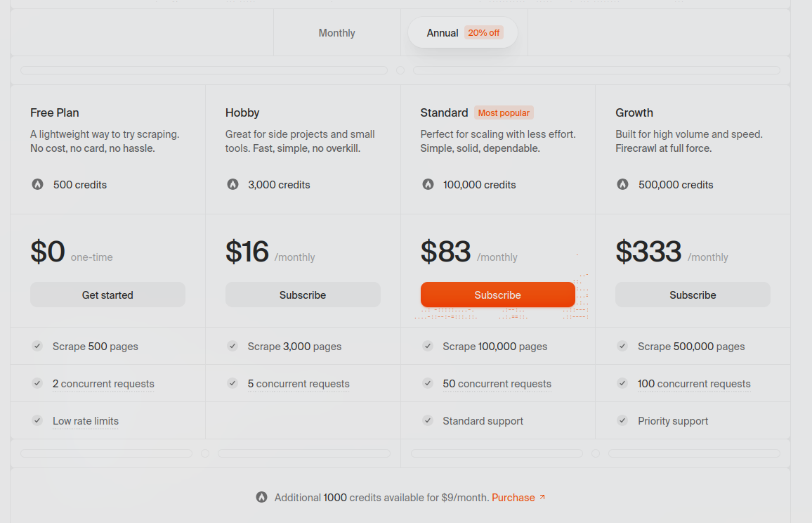Click flame icon beside 100,000 credits
Screen dimensions: 812x523
point(428,185)
